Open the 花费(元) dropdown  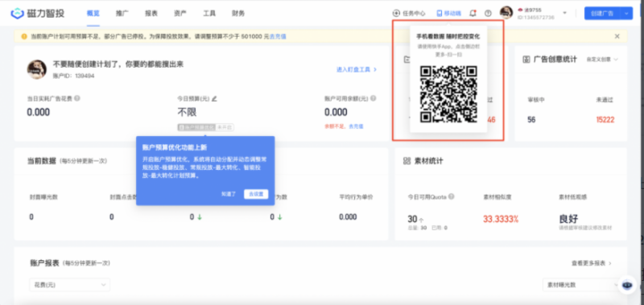pyautogui.click(x=70, y=285)
